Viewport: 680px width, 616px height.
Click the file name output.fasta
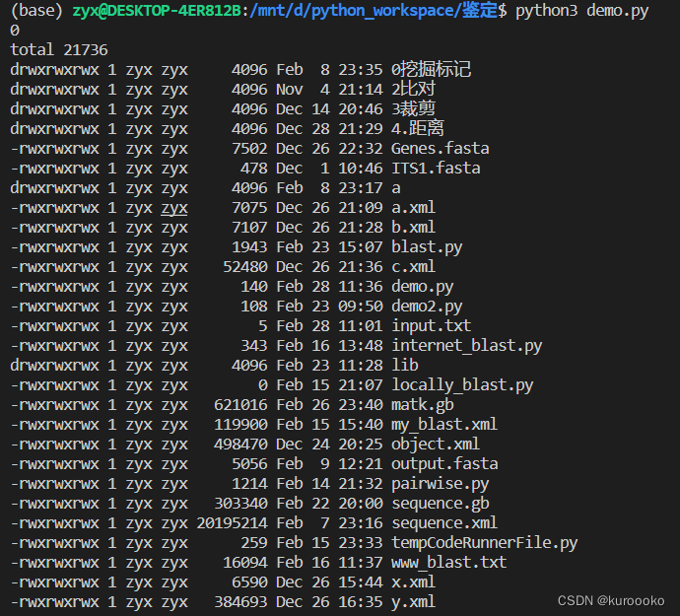pyautogui.click(x=444, y=464)
